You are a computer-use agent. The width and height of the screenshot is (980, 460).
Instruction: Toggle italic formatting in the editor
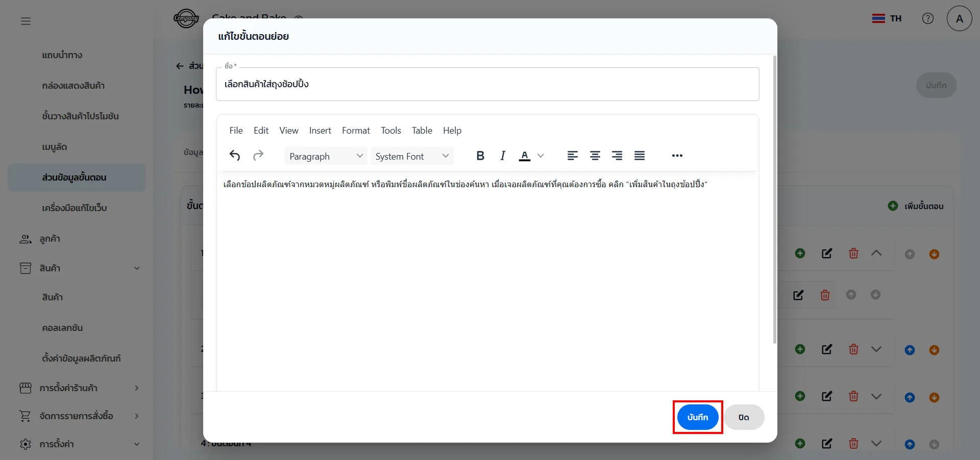click(502, 156)
